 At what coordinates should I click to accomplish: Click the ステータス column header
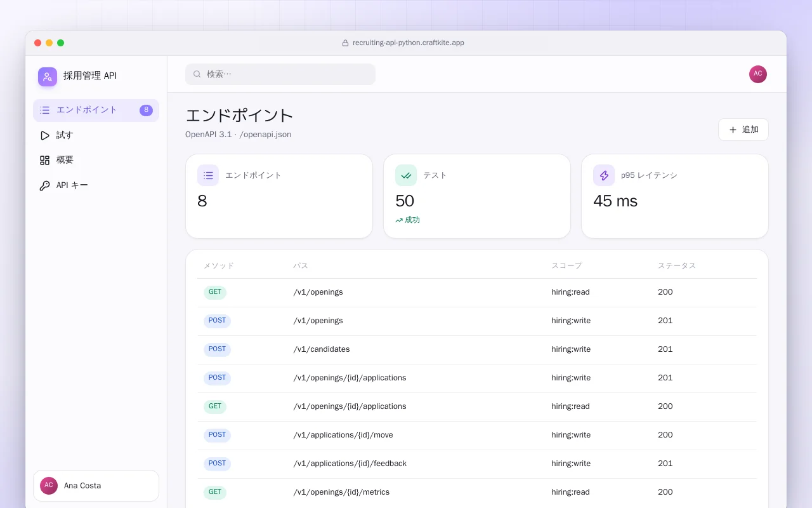click(x=677, y=266)
